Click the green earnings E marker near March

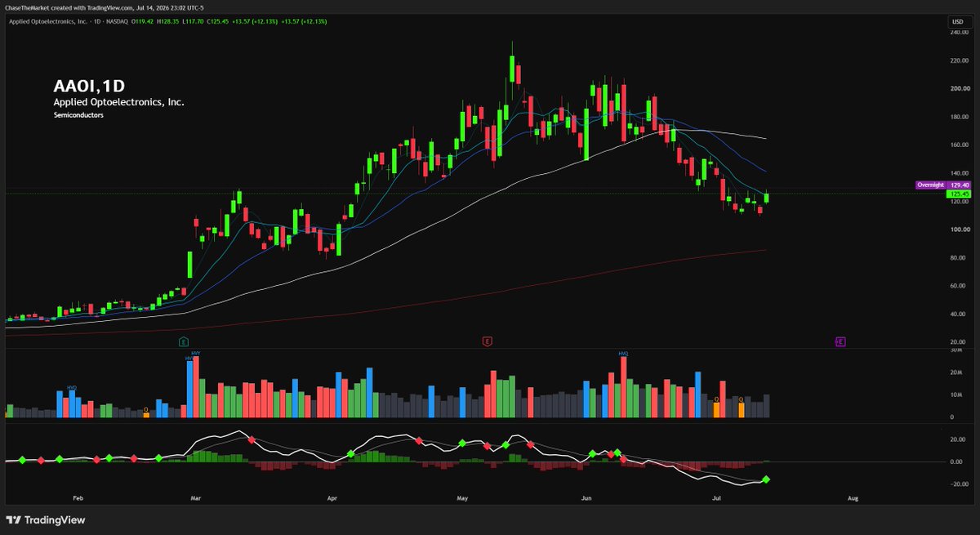(184, 341)
